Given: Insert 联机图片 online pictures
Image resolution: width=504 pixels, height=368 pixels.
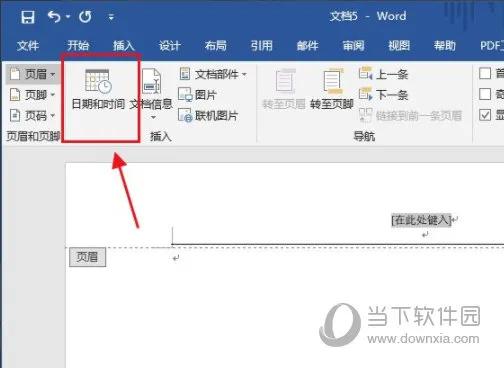Looking at the screenshot, I should click(209, 116).
